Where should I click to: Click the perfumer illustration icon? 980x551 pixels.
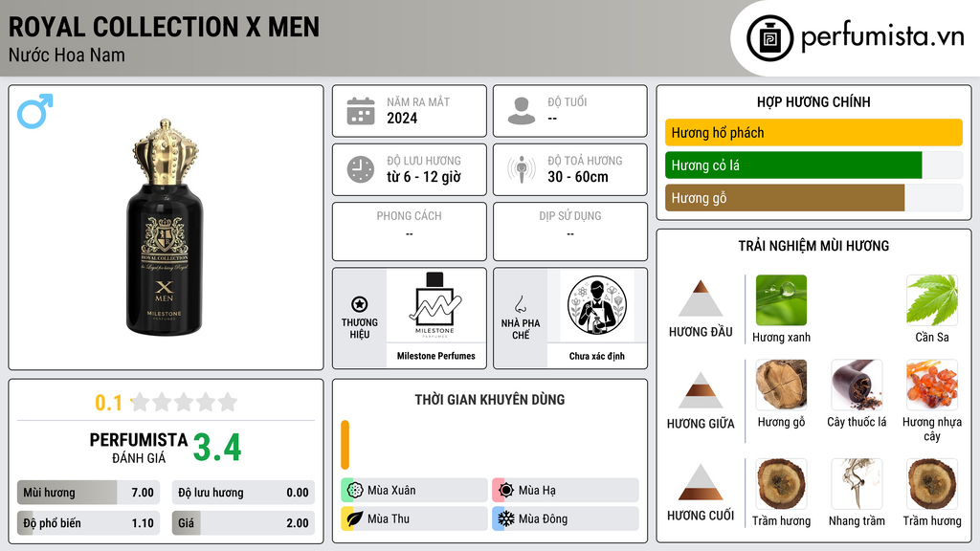[x=597, y=305]
